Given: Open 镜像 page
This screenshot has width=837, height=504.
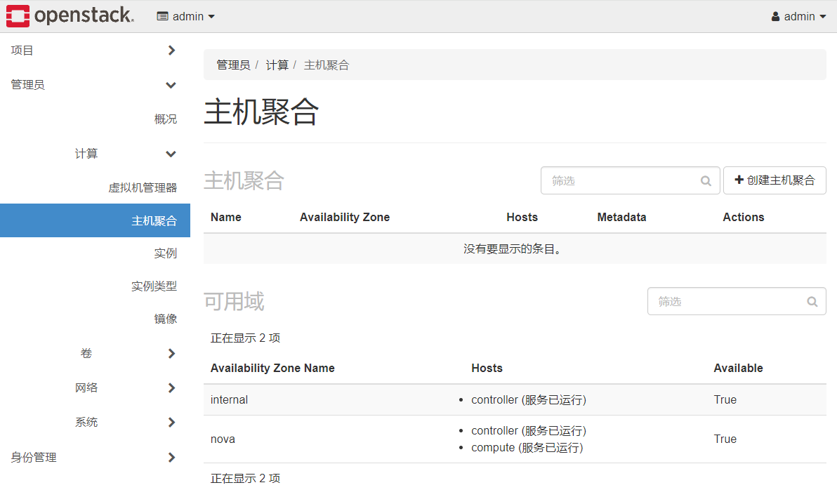Looking at the screenshot, I should click(x=166, y=319).
